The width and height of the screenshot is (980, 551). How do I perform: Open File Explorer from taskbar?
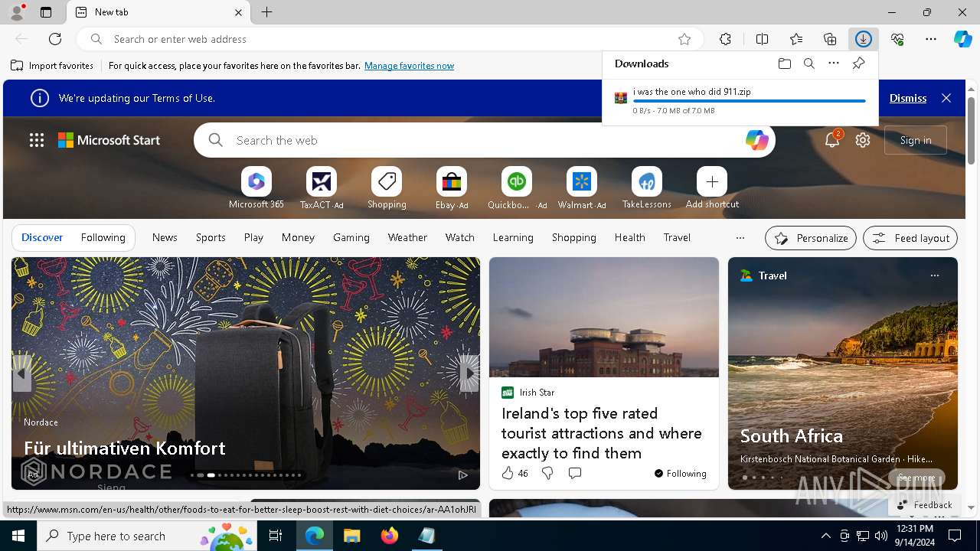(352, 536)
